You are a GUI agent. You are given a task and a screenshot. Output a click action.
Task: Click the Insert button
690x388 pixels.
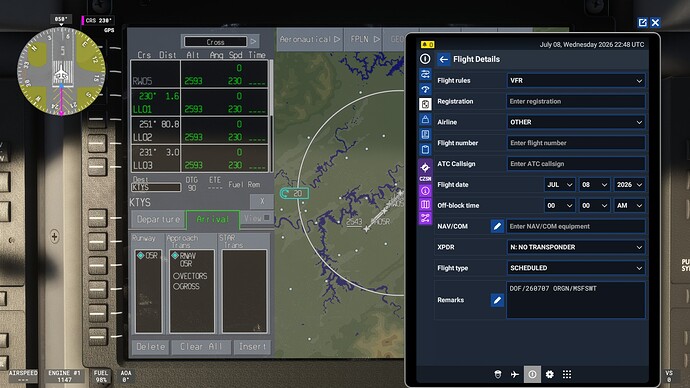point(252,347)
